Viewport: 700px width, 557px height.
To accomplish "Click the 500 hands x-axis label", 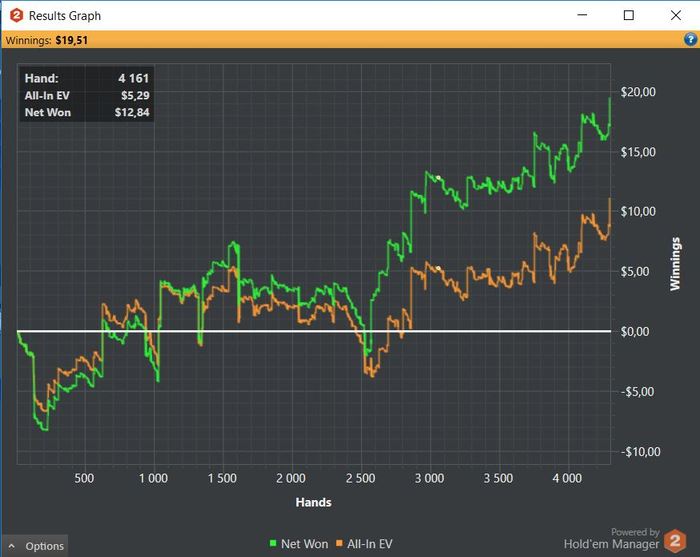I will pyautogui.click(x=84, y=478).
